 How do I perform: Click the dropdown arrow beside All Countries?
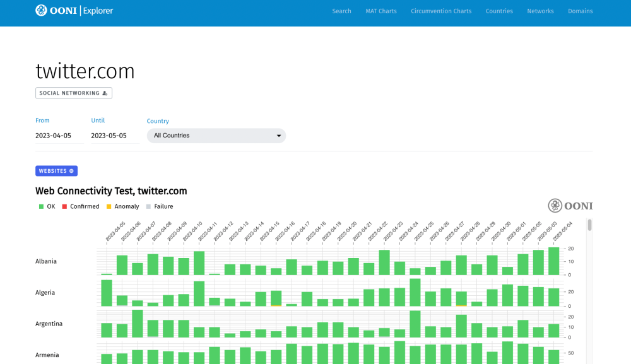[x=278, y=136]
